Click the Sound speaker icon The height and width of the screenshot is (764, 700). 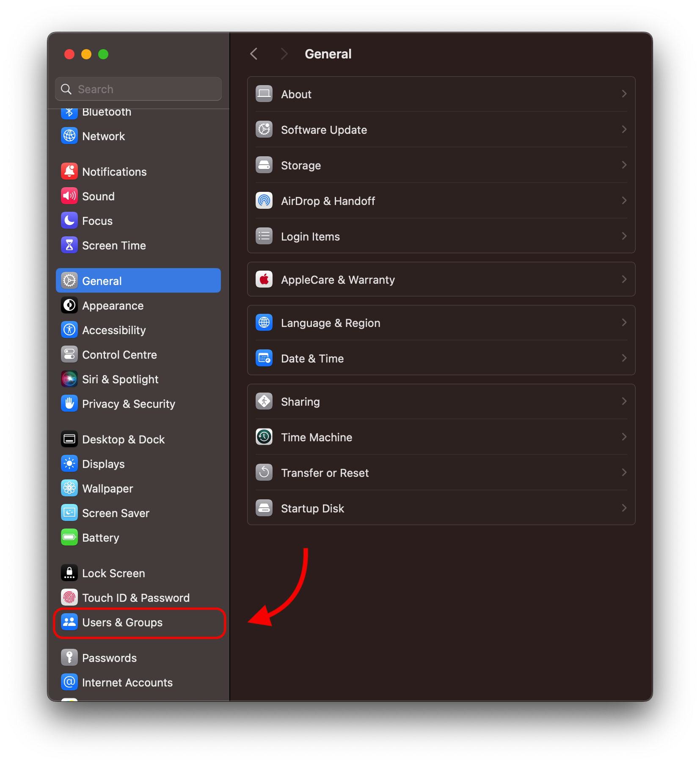(x=69, y=196)
